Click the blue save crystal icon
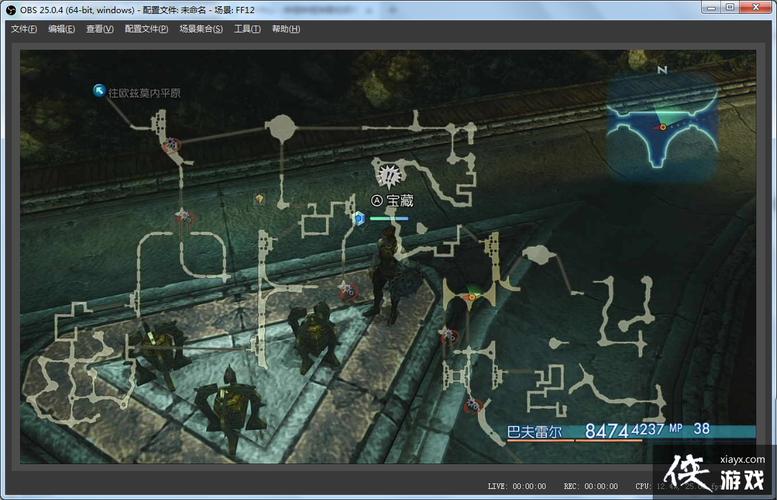This screenshot has height=500, width=777. [359, 218]
